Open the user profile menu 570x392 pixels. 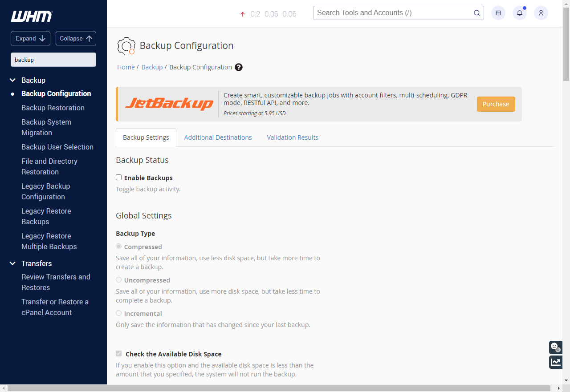click(x=541, y=13)
